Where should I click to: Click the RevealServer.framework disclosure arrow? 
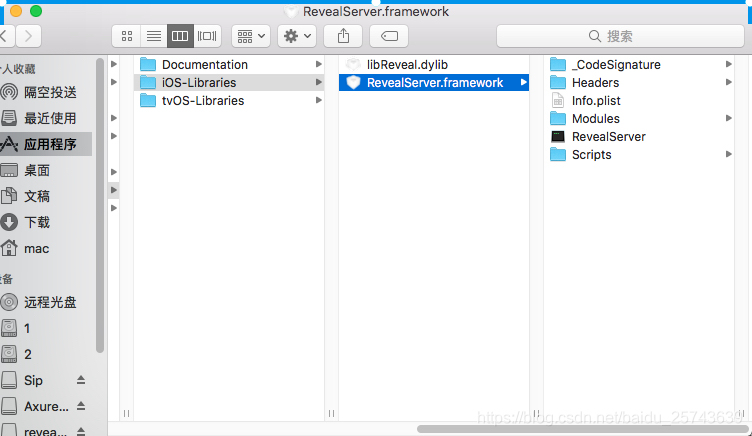pos(524,82)
